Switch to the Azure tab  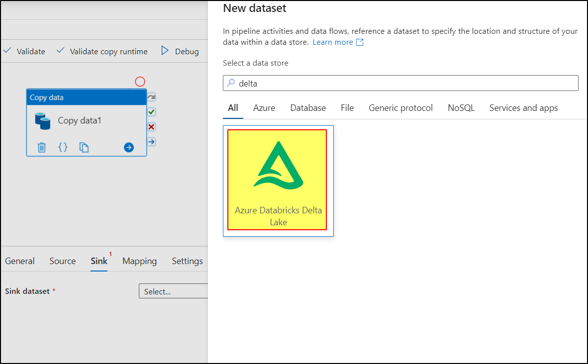coord(264,108)
